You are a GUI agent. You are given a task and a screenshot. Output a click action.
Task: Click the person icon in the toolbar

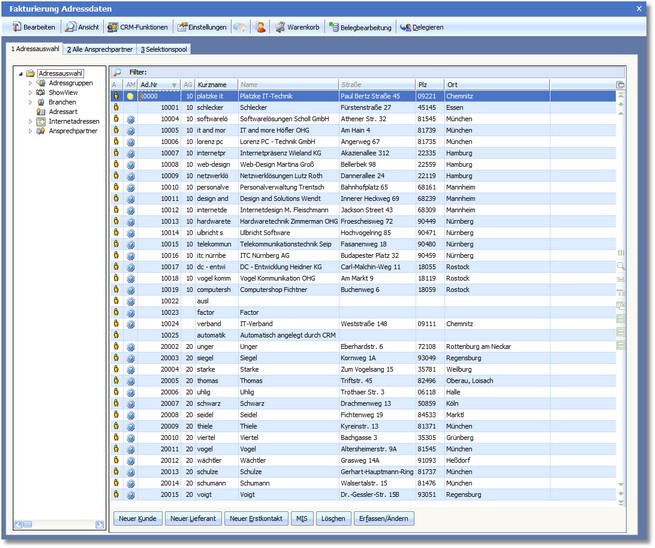pyautogui.click(x=260, y=27)
